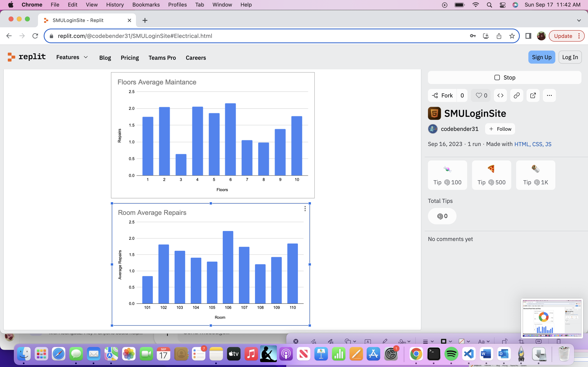Viewport: 588px width, 367px height.
Task: Open the Bookmarks menu
Action: [146, 5]
